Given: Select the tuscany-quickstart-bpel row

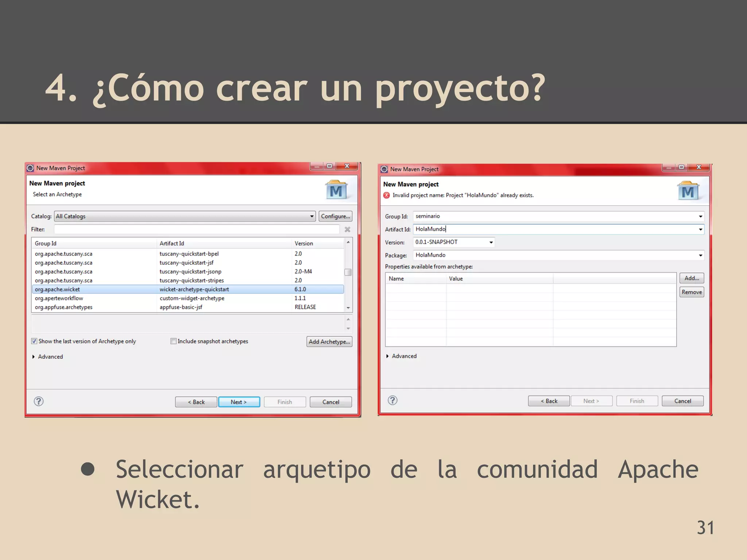Looking at the screenshot, I should pyautogui.click(x=188, y=254).
